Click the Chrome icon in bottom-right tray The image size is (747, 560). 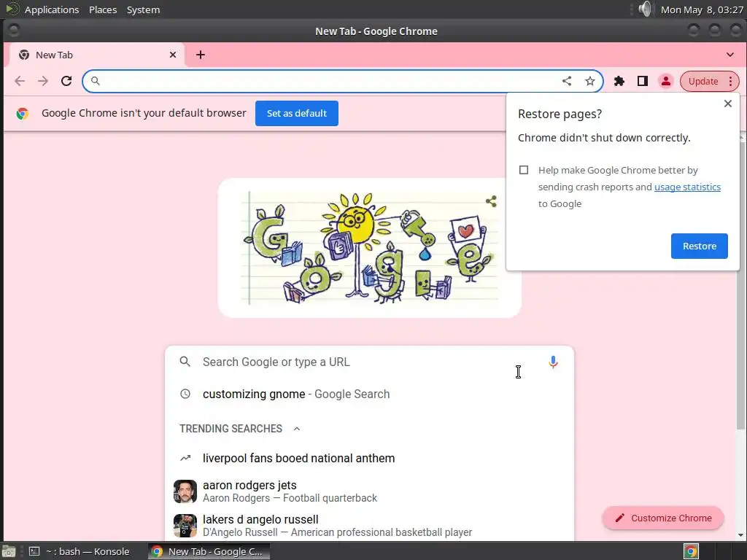pyautogui.click(x=691, y=551)
